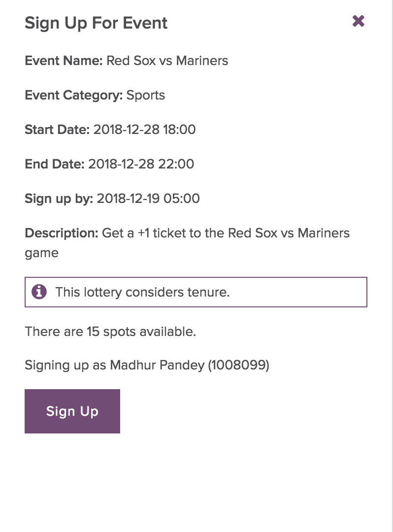Viewport: 393px width, 532px height.
Task: Click the sign-up deadline 2018-12-19 05:00
Action: pos(148,199)
